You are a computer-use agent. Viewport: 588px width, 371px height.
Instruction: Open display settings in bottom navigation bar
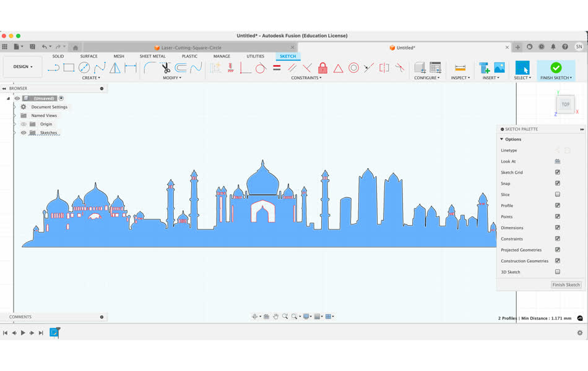click(307, 317)
